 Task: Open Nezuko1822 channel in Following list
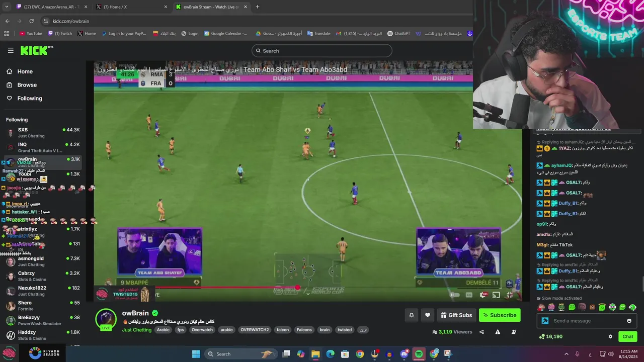click(x=43, y=291)
